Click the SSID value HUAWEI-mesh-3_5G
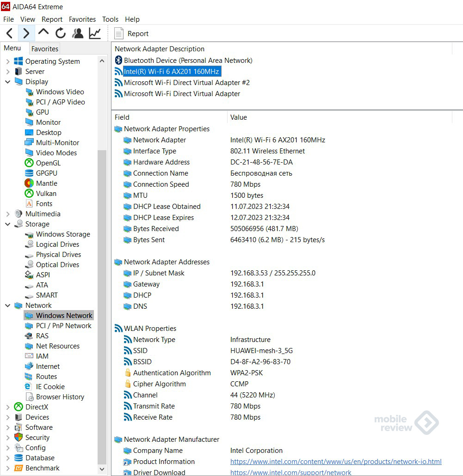463x476 pixels. [x=262, y=351]
